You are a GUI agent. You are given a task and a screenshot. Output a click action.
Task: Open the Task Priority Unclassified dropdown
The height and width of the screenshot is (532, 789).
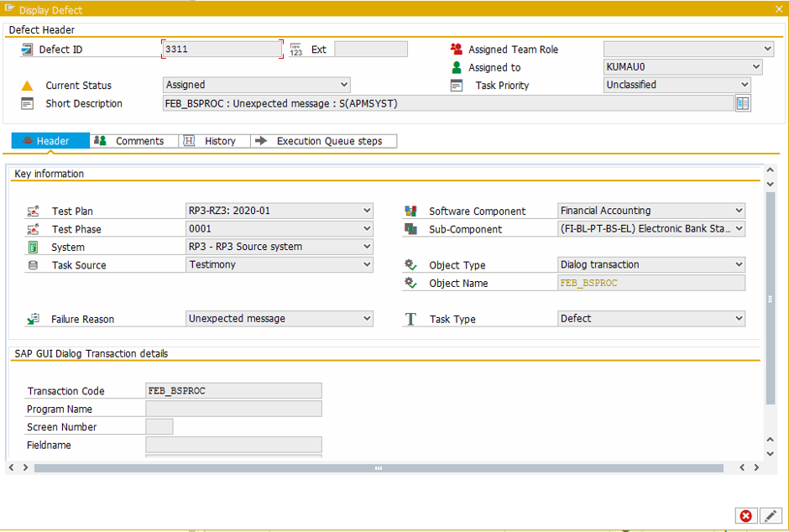[745, 85]
